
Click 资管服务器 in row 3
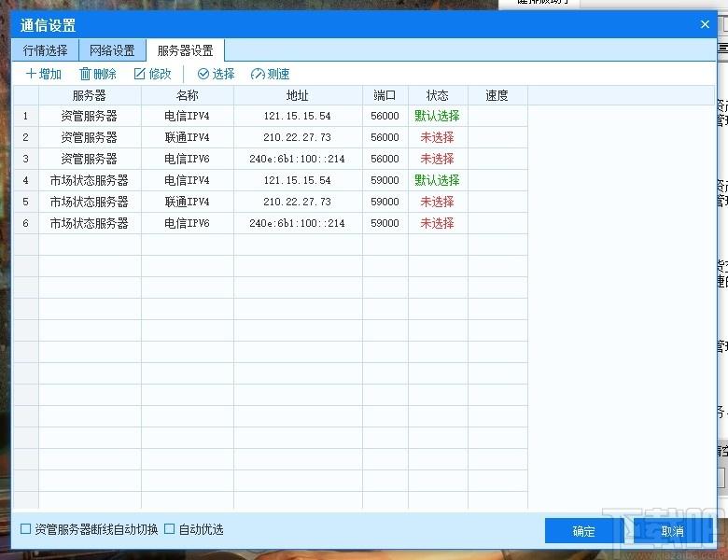[x=90, y=159]
